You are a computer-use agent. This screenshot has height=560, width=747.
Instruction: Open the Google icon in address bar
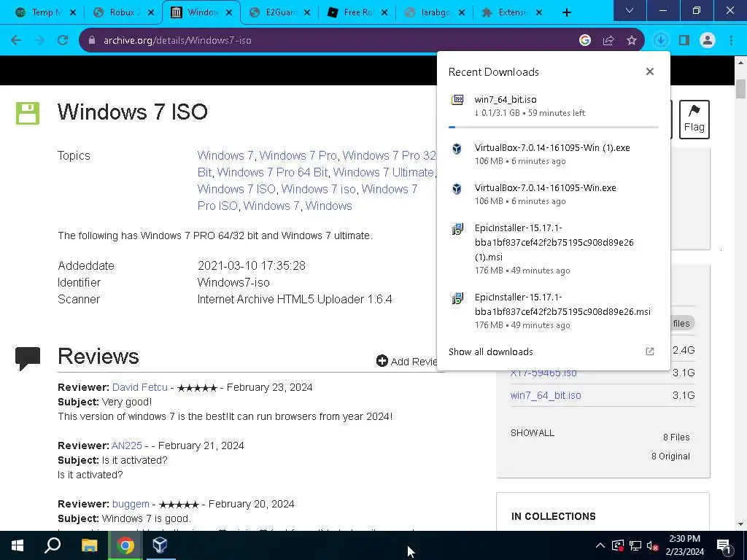click(x=585, y=41)
